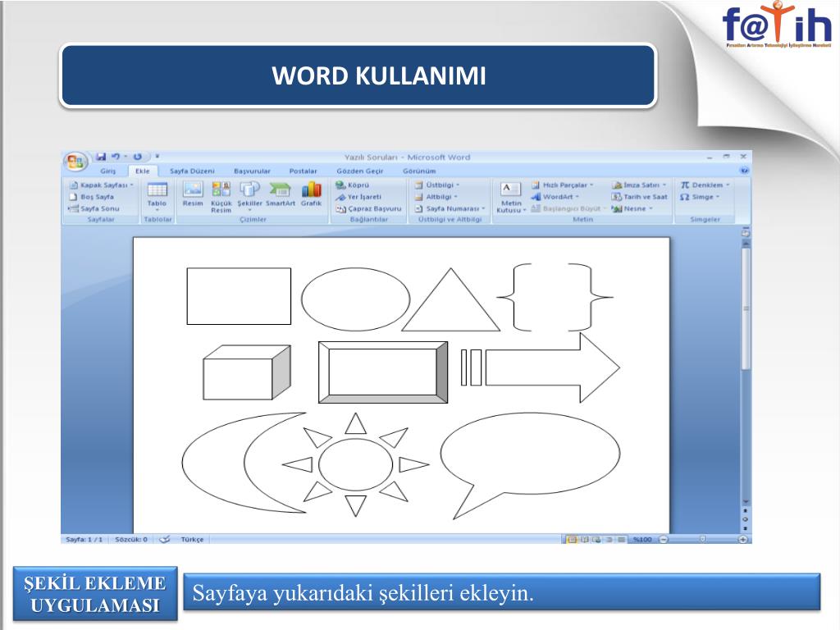Click the Türkçe language indicator
The image size is (840, 630).
192,540
